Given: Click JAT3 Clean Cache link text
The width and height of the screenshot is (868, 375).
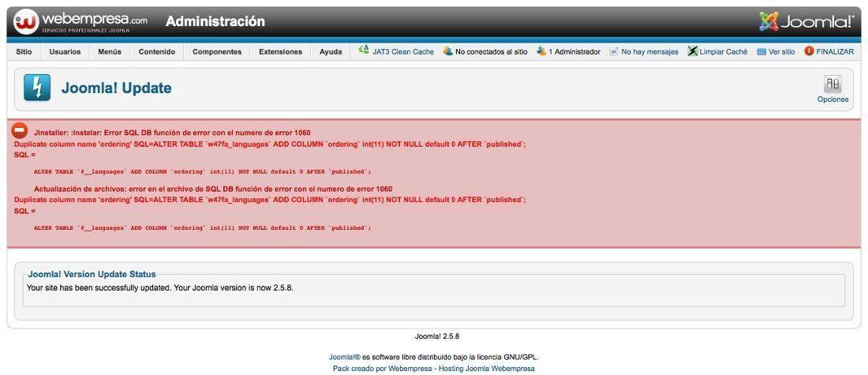Looking at the screenshot, I should click(x=403, y=51).
